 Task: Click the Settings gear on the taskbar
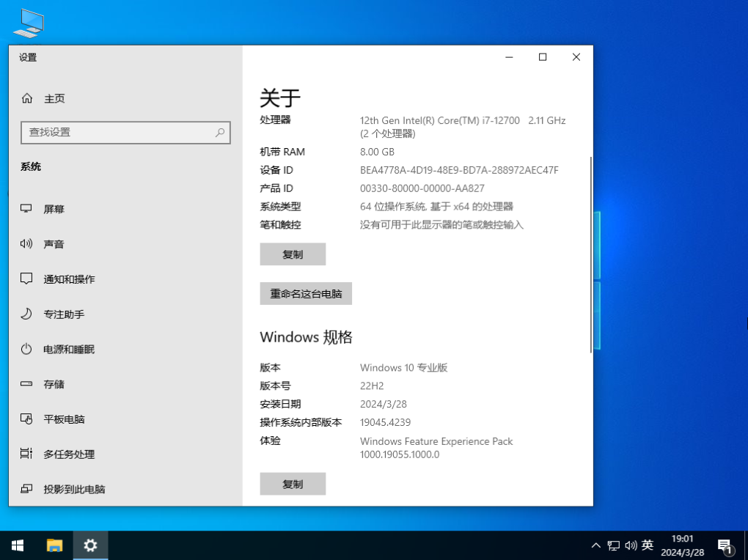pos(89,545)
